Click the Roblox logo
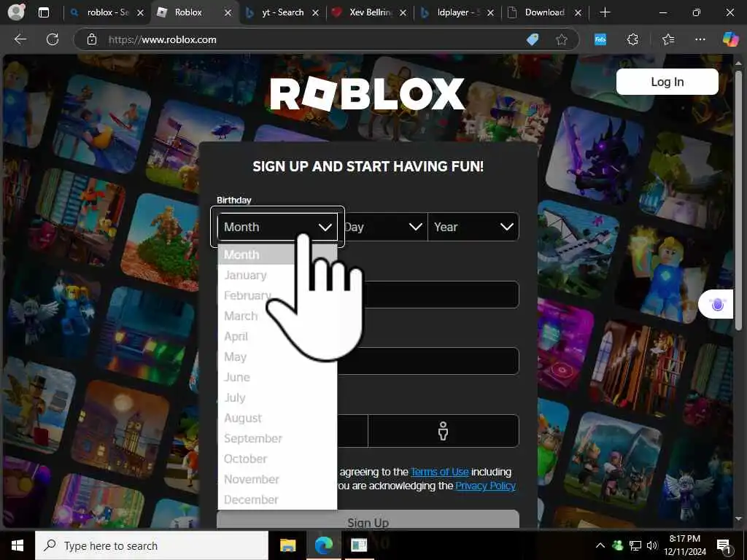Image resolution: width=747 pixels, height=560 pixels. click(368, 94)
